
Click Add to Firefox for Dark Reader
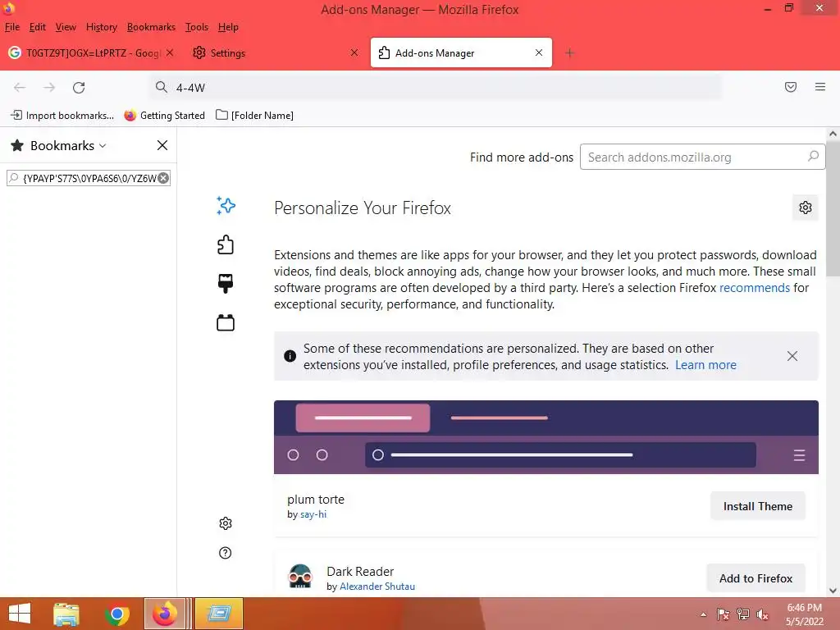[756, 578]
